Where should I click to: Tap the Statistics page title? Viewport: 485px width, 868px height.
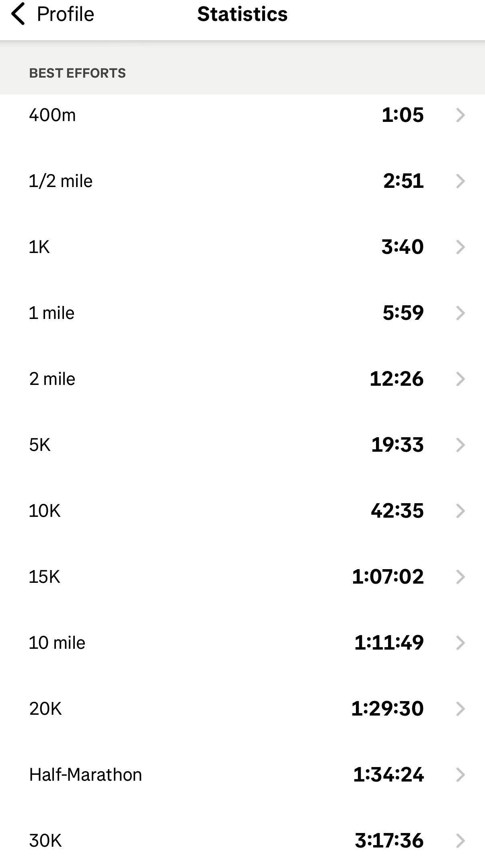[x=242, y=14]
